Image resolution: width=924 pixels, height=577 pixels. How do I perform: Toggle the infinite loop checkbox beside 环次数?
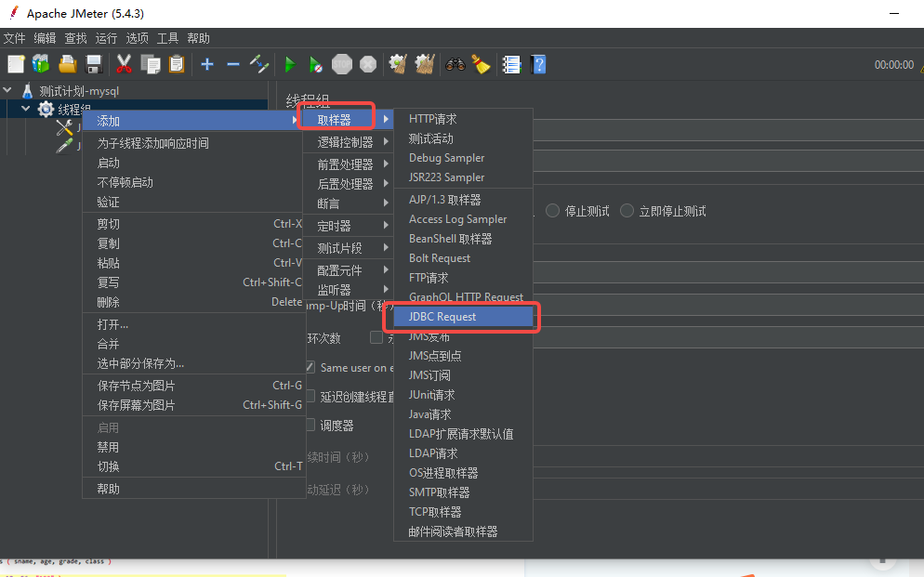tap(376, 337)
